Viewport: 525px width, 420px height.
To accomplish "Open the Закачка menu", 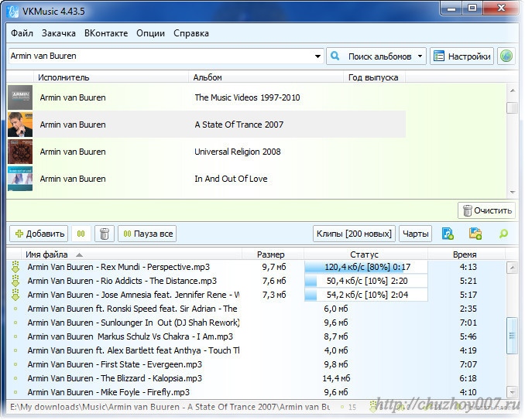I will click(x=59, y=33).
